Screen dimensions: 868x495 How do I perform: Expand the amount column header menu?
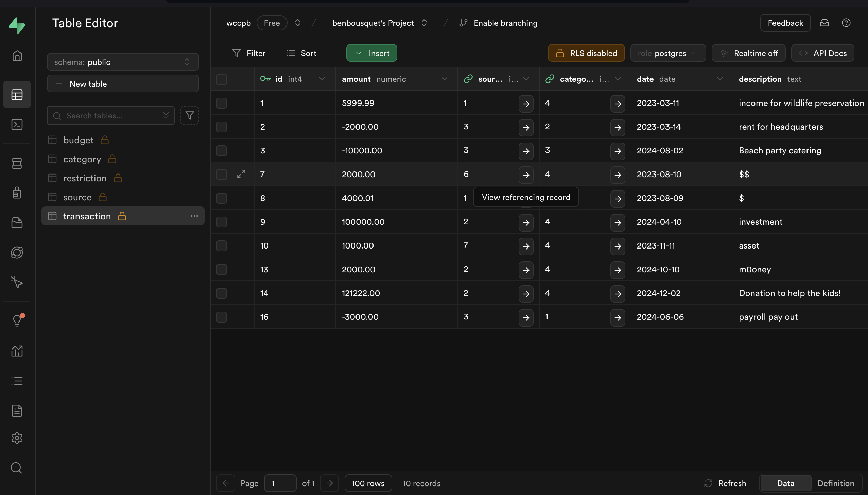click(444, 79)
